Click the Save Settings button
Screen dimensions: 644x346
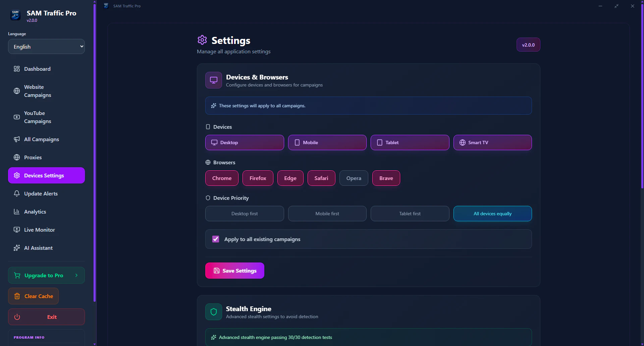[x=235, y=271]
